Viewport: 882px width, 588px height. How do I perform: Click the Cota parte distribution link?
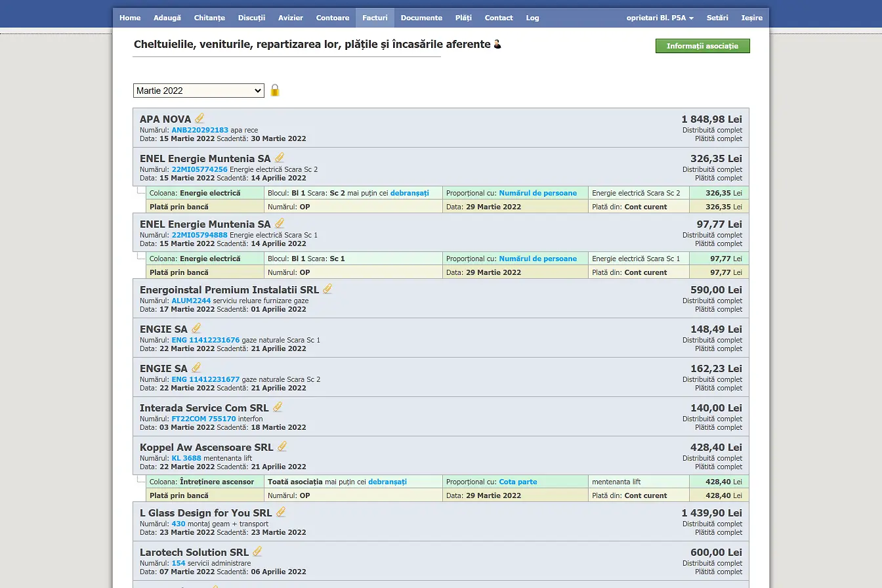click(x=518, y=482)
